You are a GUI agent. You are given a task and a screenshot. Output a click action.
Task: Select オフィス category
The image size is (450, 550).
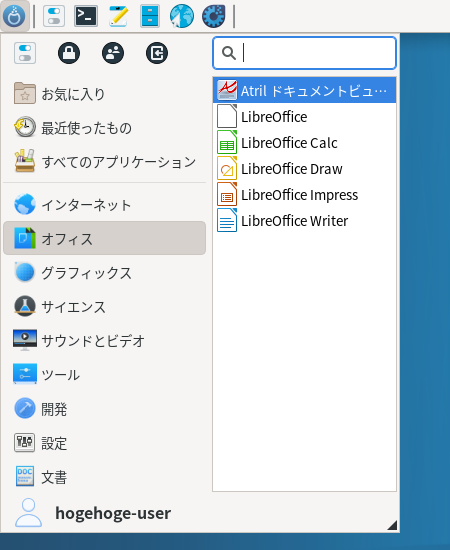pos(105,238)
